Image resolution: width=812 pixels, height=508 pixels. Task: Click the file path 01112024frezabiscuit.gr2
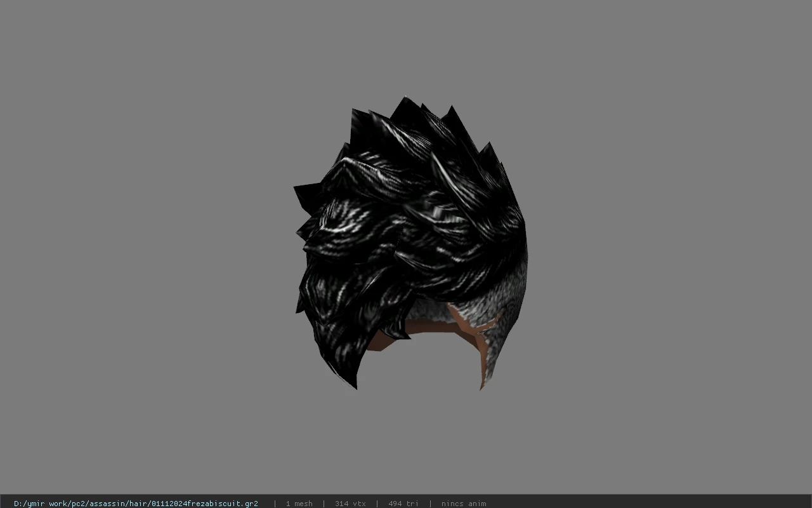pos(136,504)
